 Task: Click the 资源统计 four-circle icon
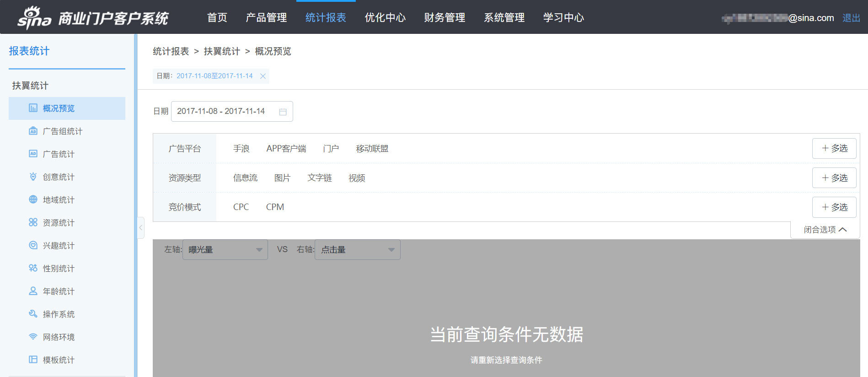[x=33, y=222]
